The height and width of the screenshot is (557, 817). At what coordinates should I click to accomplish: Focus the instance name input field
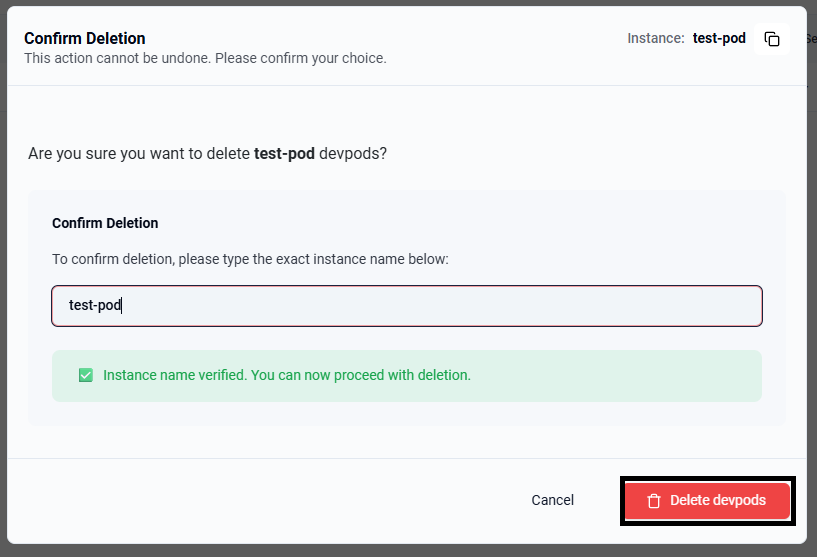coord(407,306)
